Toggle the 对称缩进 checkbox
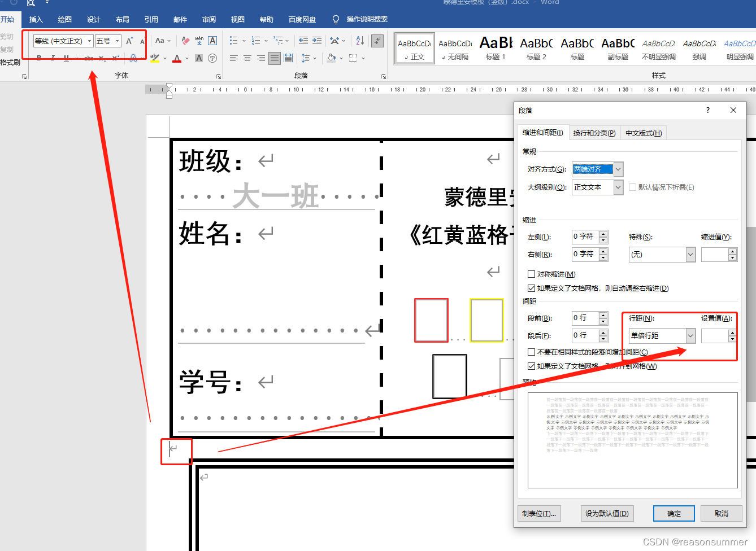 (531, 274)
